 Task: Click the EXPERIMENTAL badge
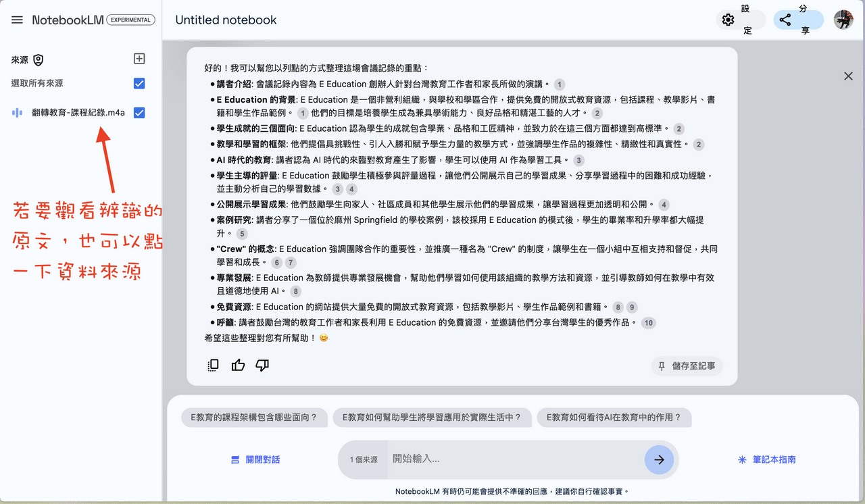[x=130, y=20]
